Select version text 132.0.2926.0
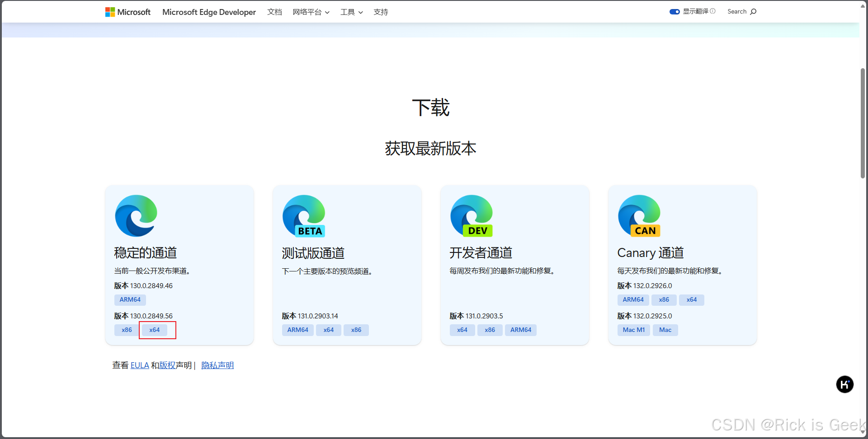 (x=653, y=286)
